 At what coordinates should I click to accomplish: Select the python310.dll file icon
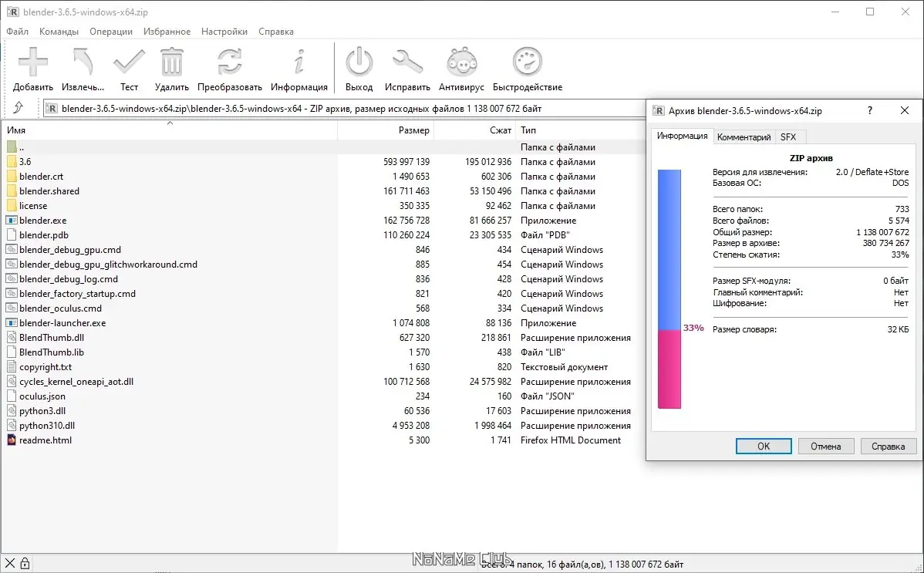[12, 425]
